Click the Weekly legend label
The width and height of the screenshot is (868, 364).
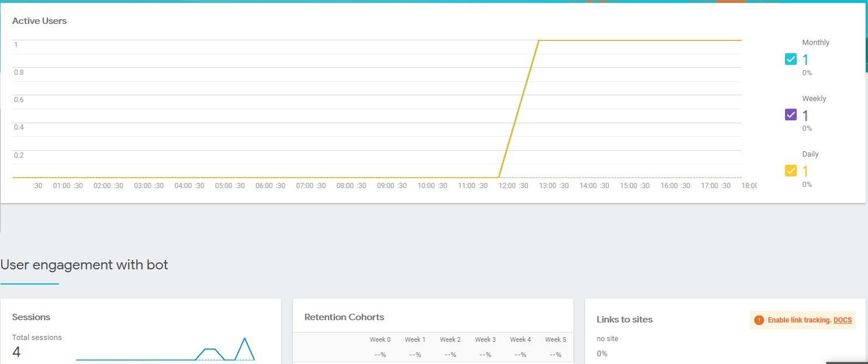point(814,99)
